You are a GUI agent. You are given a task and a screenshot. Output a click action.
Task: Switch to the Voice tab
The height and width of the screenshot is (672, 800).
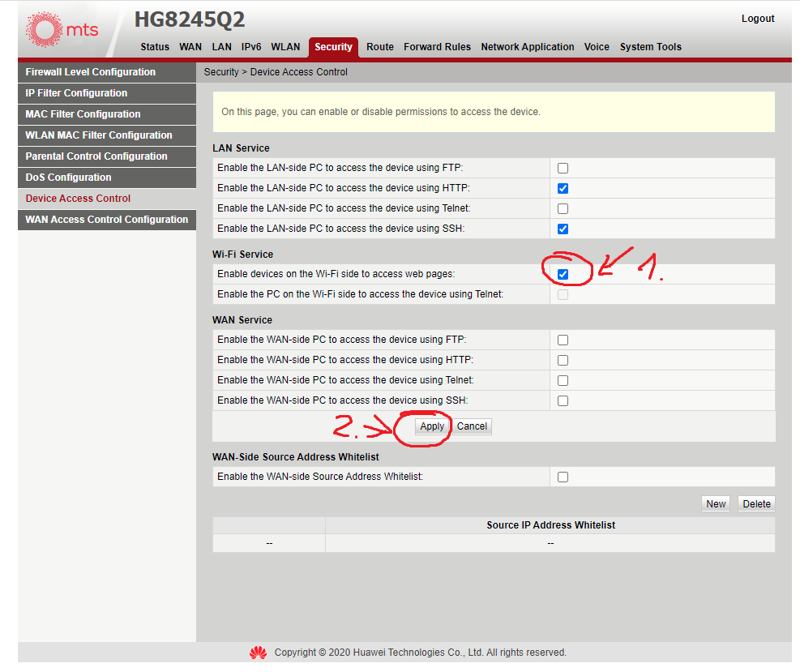point(597,47)
